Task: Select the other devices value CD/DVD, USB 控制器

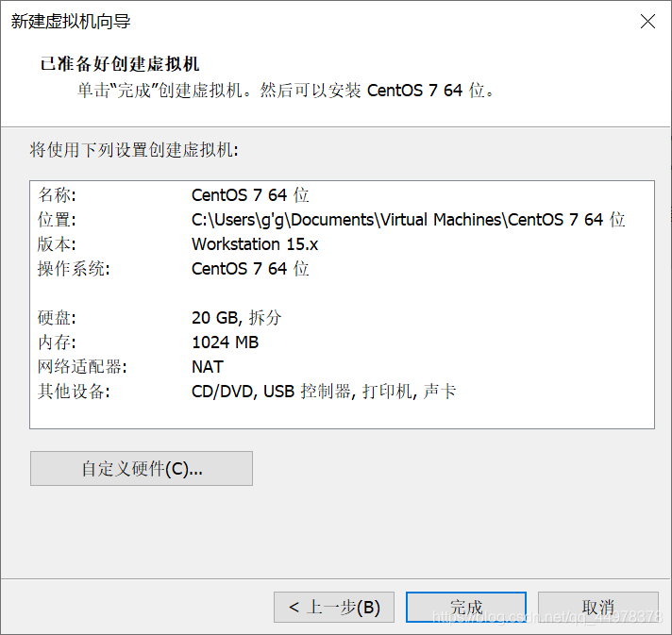Action: pyautogui.click(x=324, y=392)
